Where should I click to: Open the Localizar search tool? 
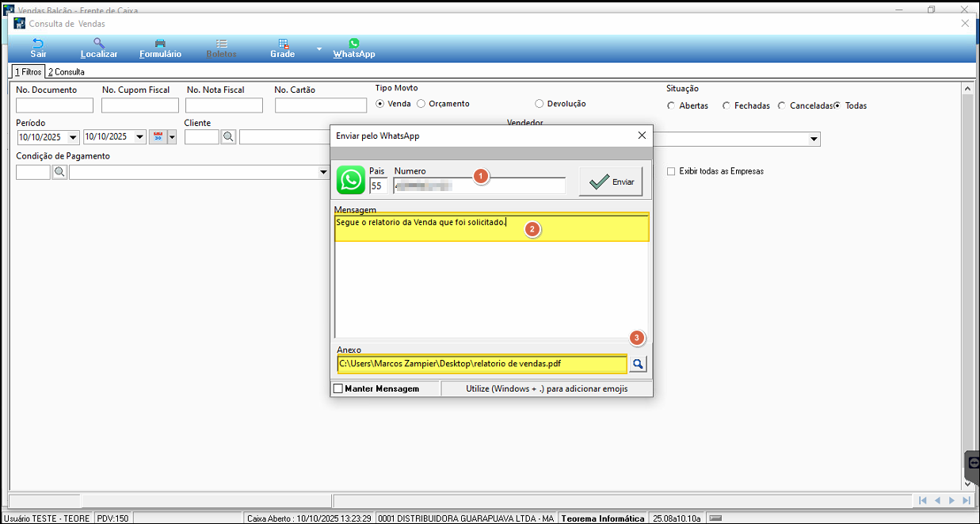click(99, 48)
